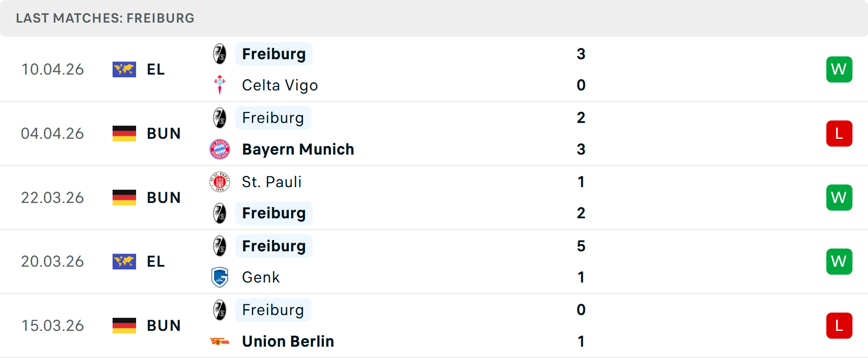
Task: Click the W indicator for the Genk victory
Action: 839,261
